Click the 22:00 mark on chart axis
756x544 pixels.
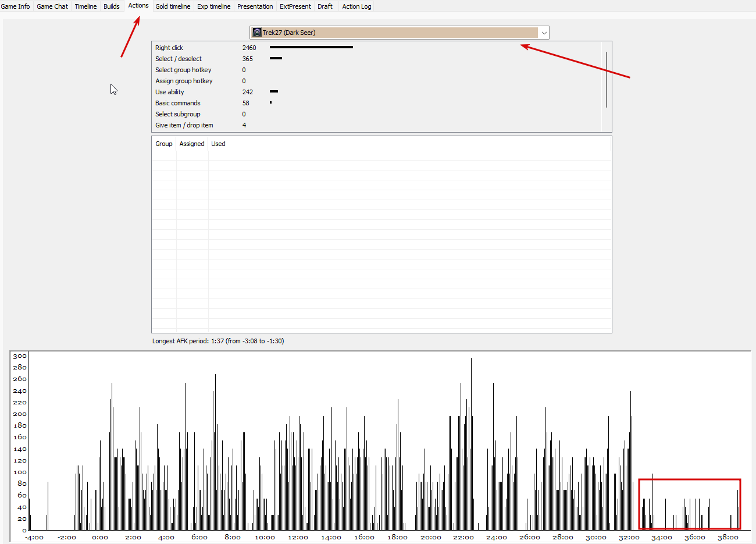[463, 537]
